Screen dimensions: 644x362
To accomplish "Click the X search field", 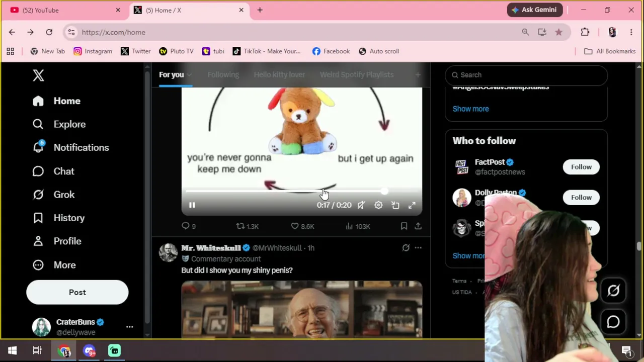I will click(x=526, y=75).
